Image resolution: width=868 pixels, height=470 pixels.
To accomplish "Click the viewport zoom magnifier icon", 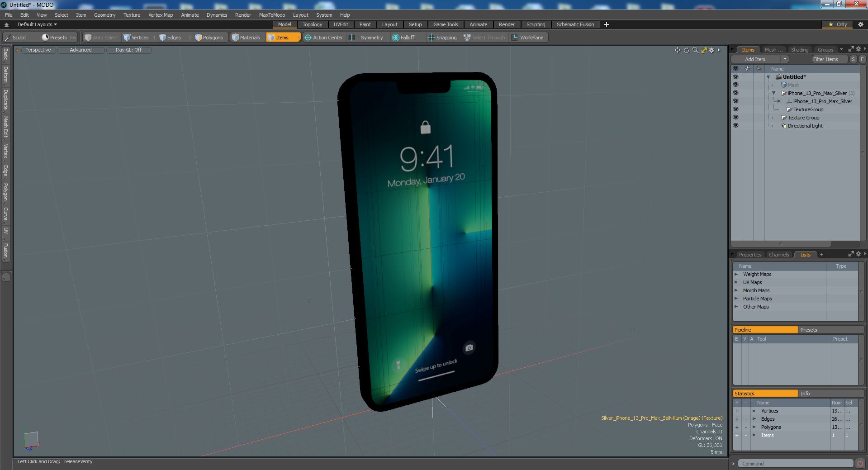I will 695,50.
